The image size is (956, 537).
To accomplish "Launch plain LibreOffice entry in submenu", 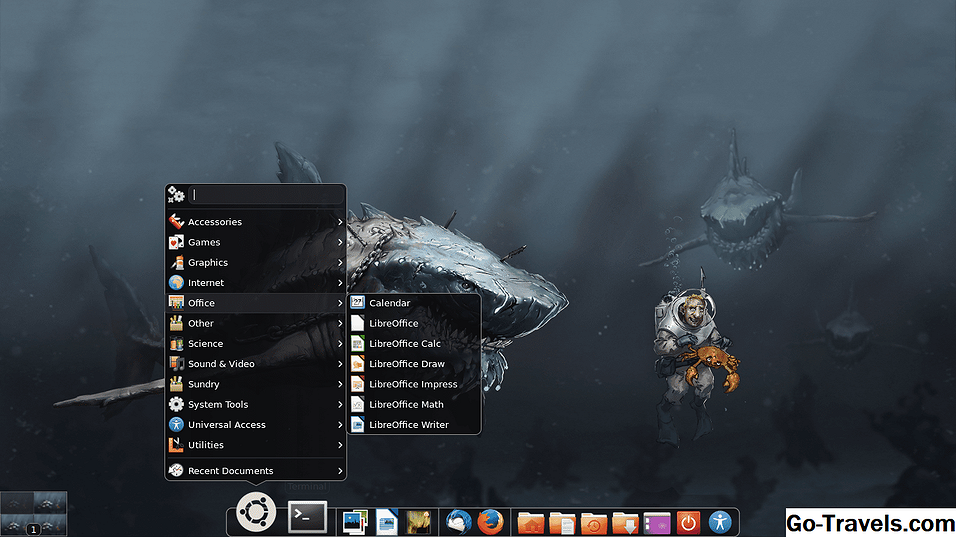I will (x=414, y=323).
